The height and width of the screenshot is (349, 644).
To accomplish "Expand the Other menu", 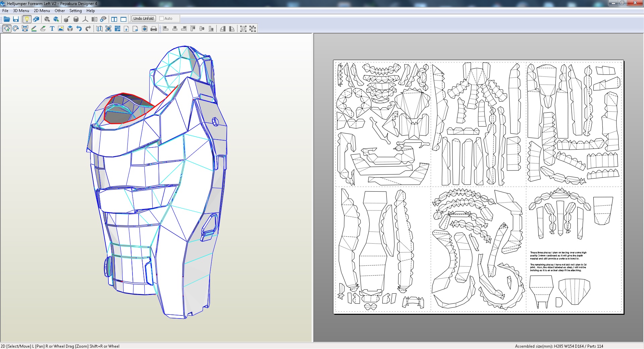I will point(60,11).
